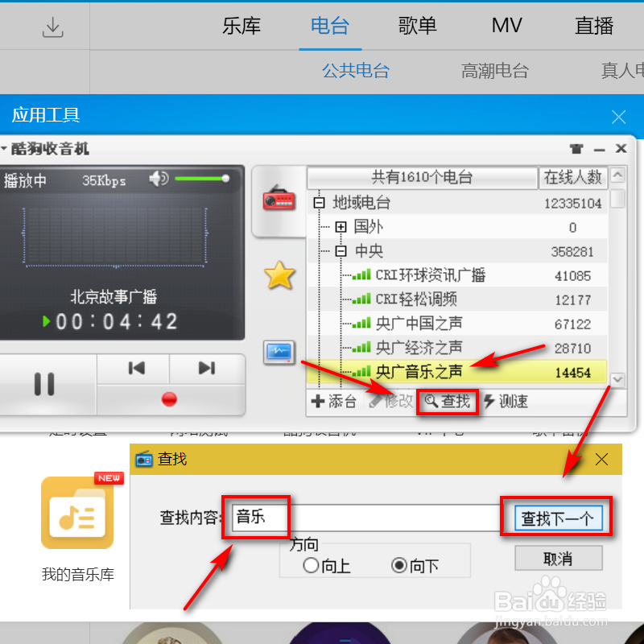This screenshot has width=644, height=644.
Task: Switch to 高潮电台 sub-tab
Action: (x=494, y=71)
